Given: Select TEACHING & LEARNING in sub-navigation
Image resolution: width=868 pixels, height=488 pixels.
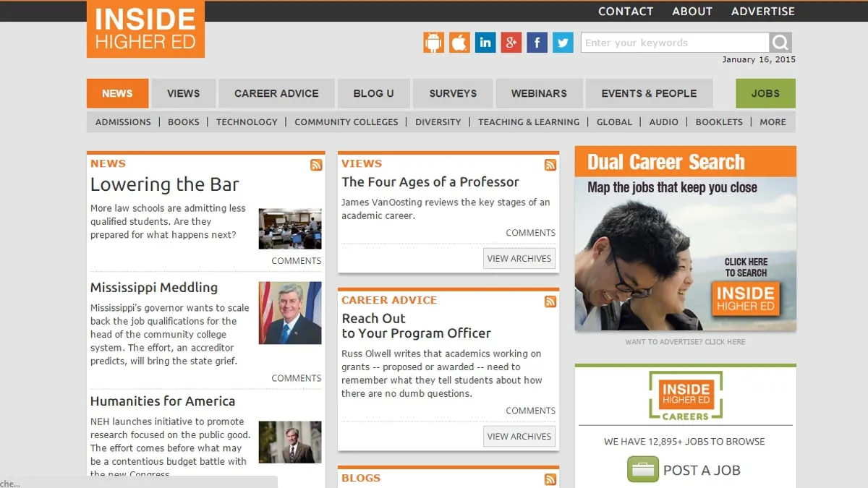Looking at the screenshot, I should click(x=529, y=122).
